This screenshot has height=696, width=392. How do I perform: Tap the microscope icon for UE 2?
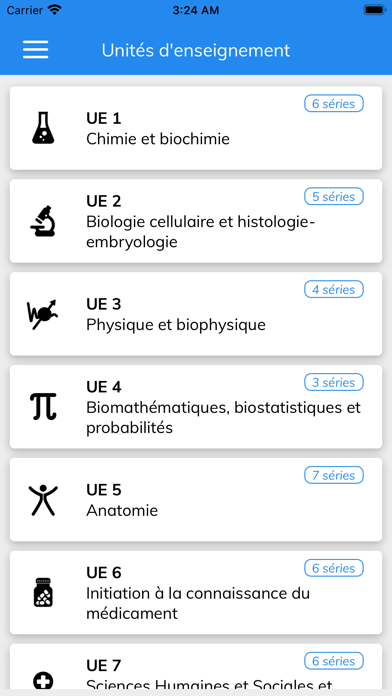click(43, 221)
